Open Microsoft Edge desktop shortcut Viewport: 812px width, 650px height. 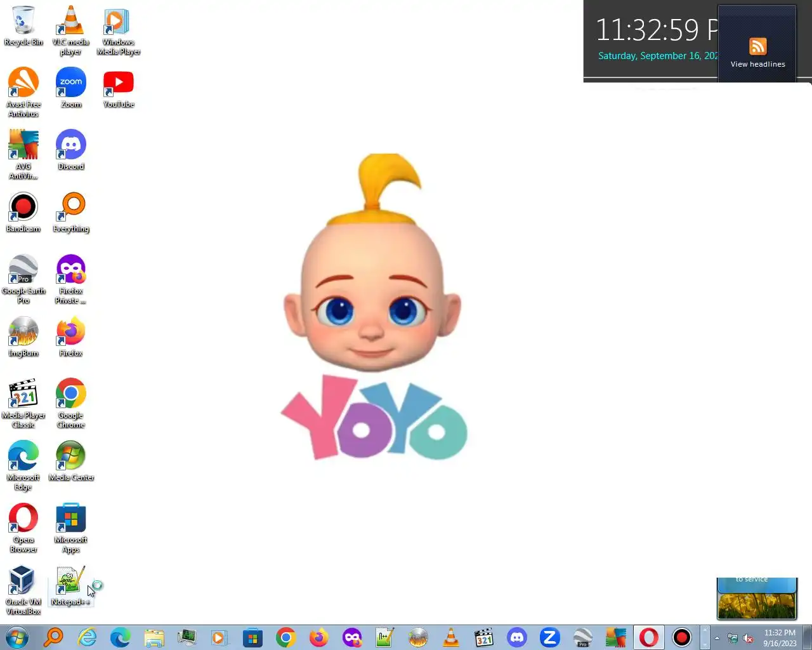coord(23,465)
